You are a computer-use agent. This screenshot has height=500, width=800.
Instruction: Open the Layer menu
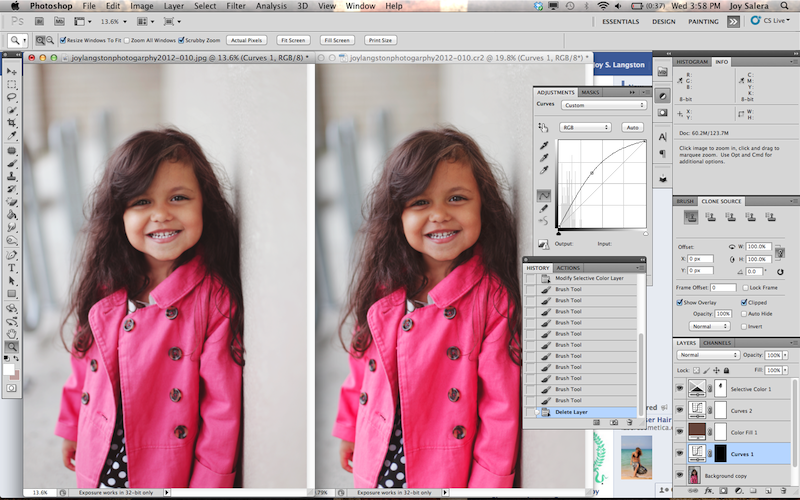173,6
